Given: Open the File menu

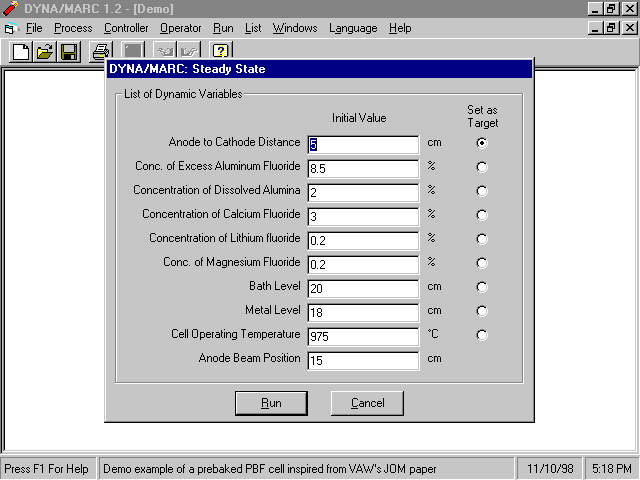Looking at the screenshot, I should [x=34, y=28].
